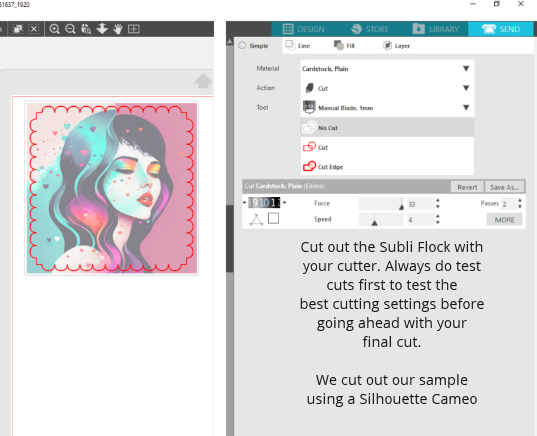Switch to the DESIGN tab
Image resolution: width=537 pixels, height=436 pixels.
(304, 29)
